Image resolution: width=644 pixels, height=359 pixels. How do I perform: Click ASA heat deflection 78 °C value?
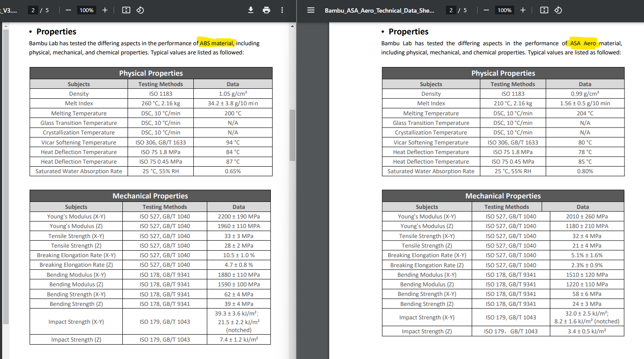pyautogui.click(x=585, y=152)
